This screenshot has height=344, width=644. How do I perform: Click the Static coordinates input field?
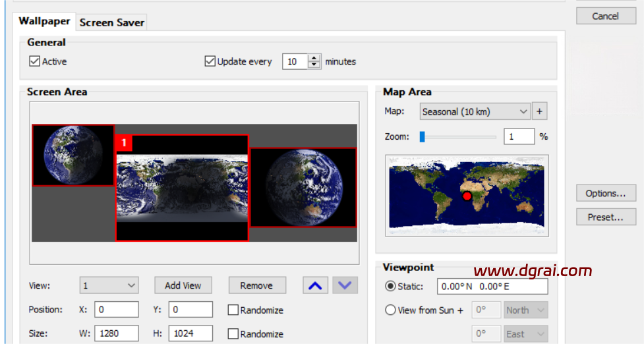point(492,287)
